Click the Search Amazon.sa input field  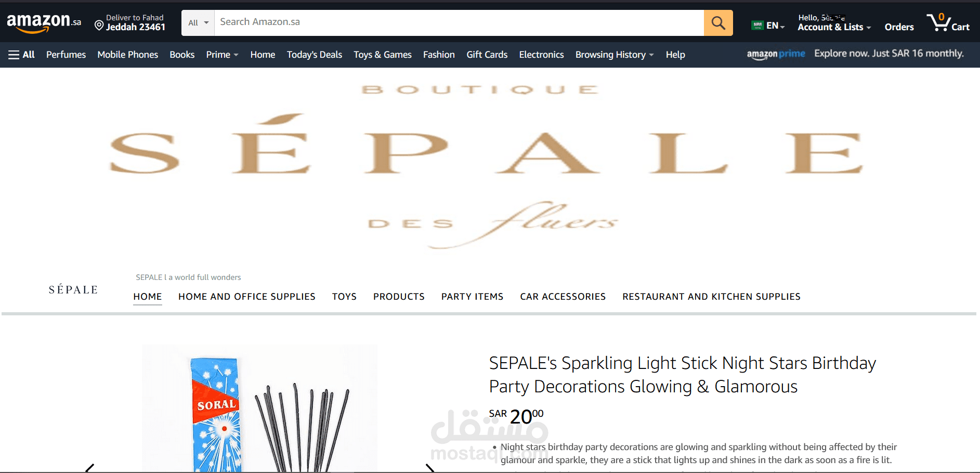pyautogui.click(x=459, y=23)
